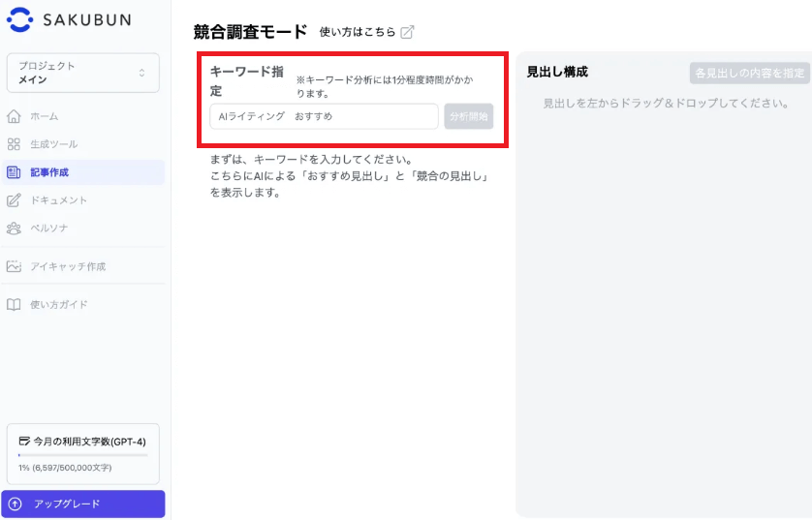812x520 pixels.
Task: Click the アップグレード button
Action: pos(83,504)
